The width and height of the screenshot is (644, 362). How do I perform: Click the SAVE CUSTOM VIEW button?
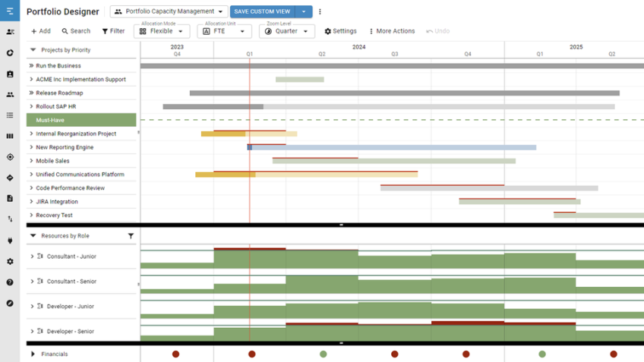tap(263, 11)
